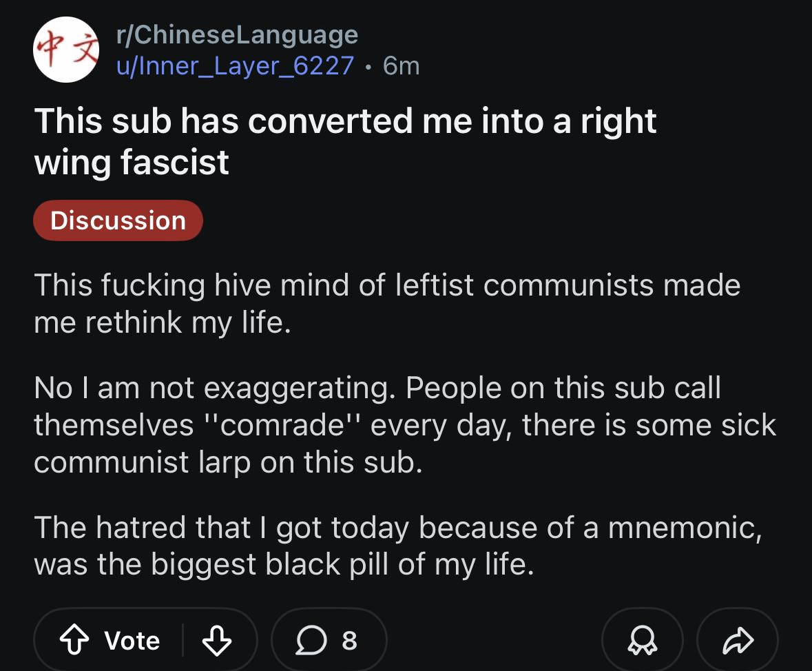Screen dimensions: 812x671
Task: Share the post with the arrow icon
Action: coord(737,641)
